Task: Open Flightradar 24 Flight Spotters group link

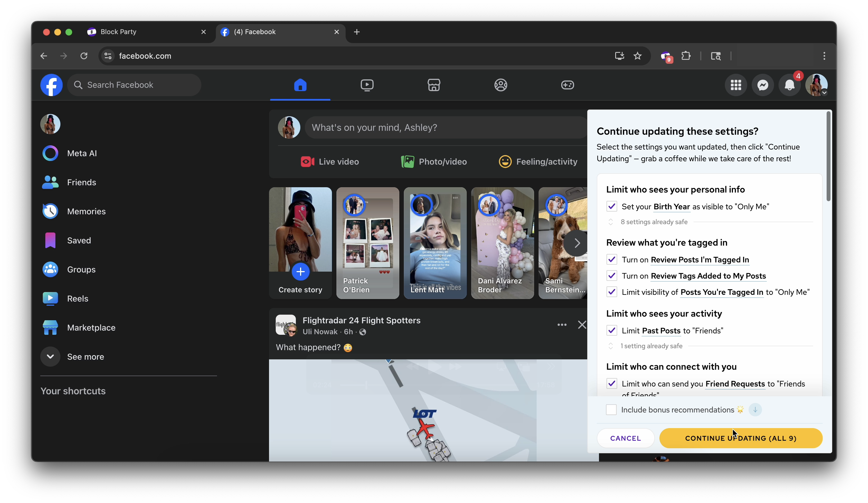Action: point(361,320)
